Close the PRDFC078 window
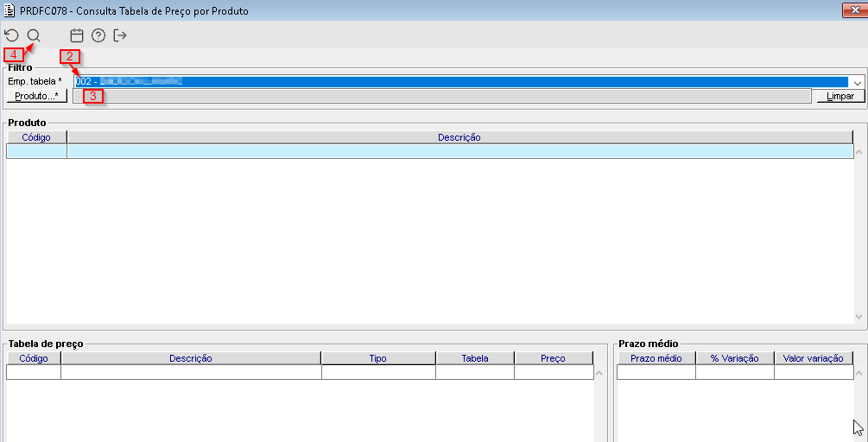The height and width of the screenshot is (442, 868). tap(854, 10)
